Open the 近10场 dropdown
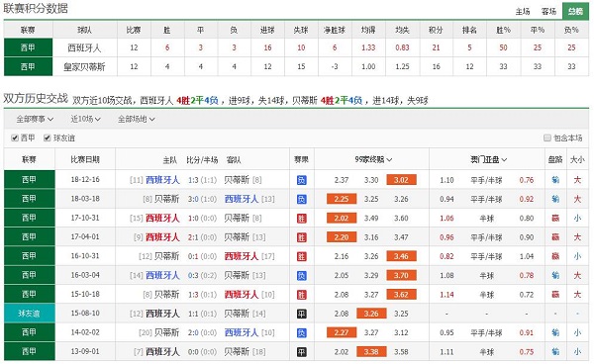The height and width of the screenshot is (364, 594). pos(85,119)
